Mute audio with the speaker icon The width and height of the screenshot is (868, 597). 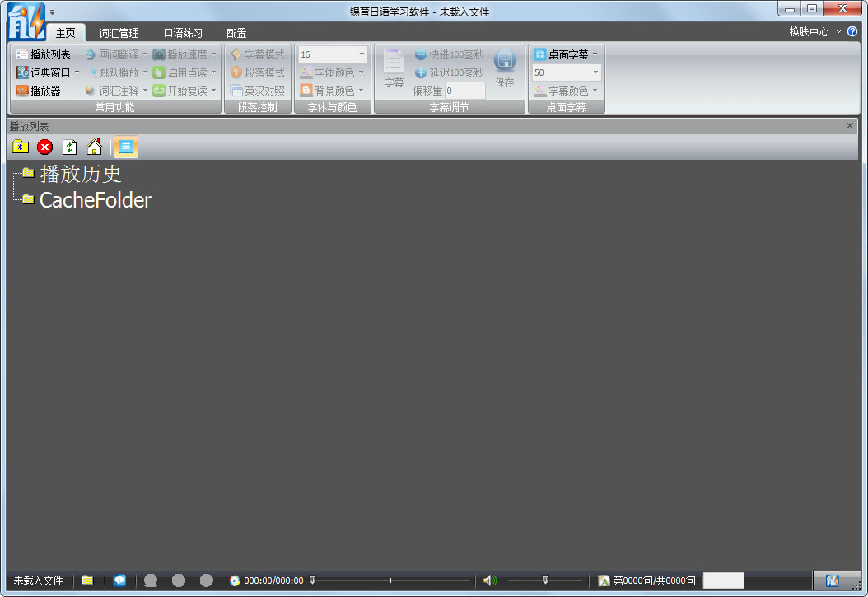click(489, 581)
